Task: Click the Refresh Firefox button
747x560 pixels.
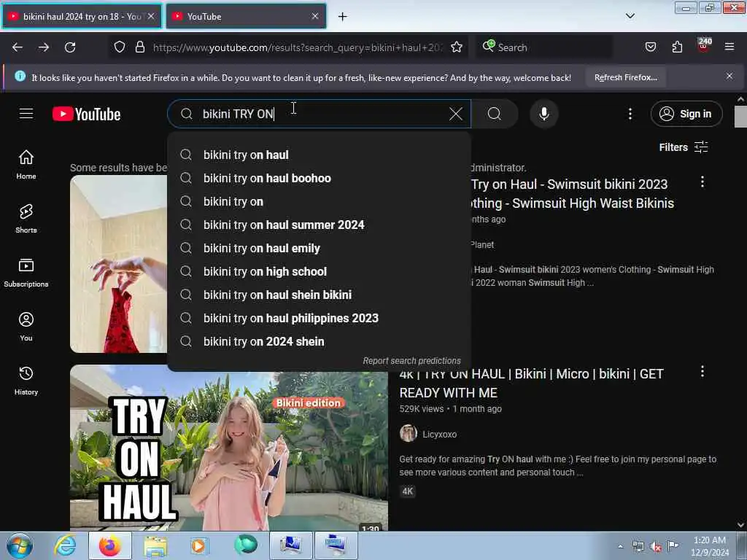Action: [x=625, y=77]
